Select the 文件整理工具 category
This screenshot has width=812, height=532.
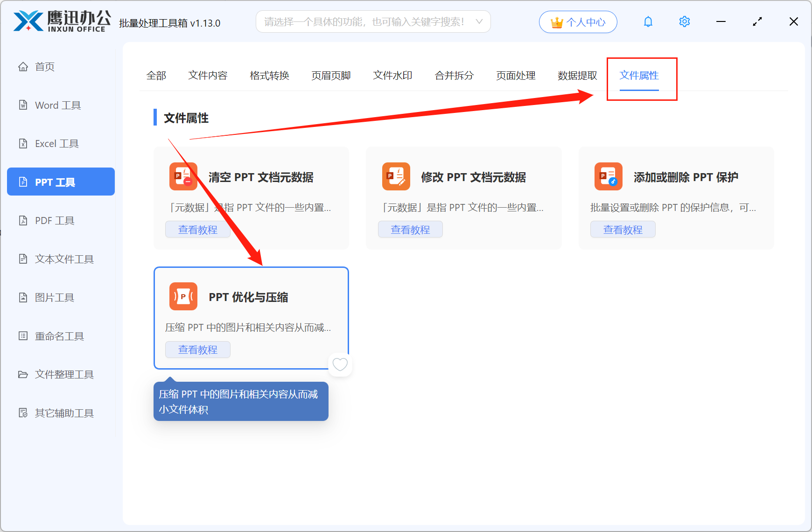point(63,374)
